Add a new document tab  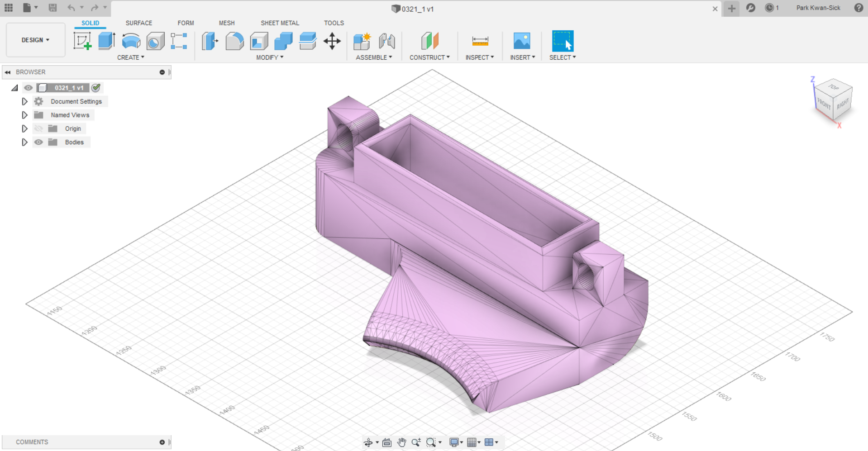[731, 8]
